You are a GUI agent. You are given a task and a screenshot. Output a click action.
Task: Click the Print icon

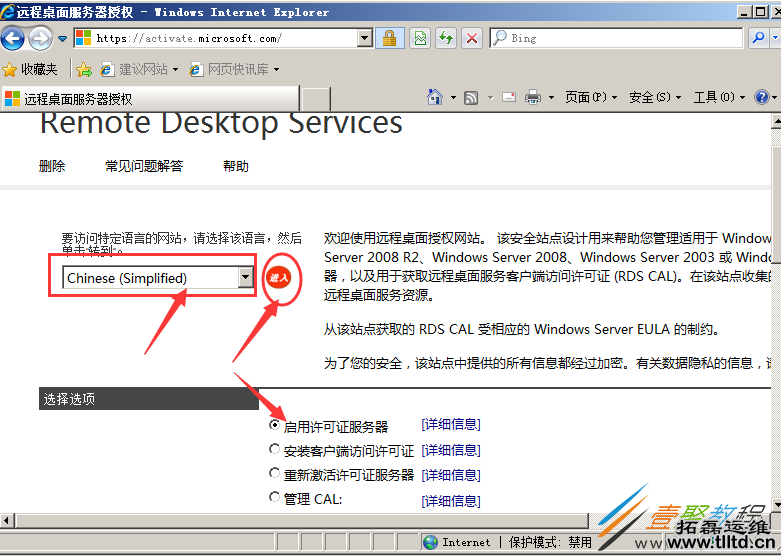coord(533,97)
